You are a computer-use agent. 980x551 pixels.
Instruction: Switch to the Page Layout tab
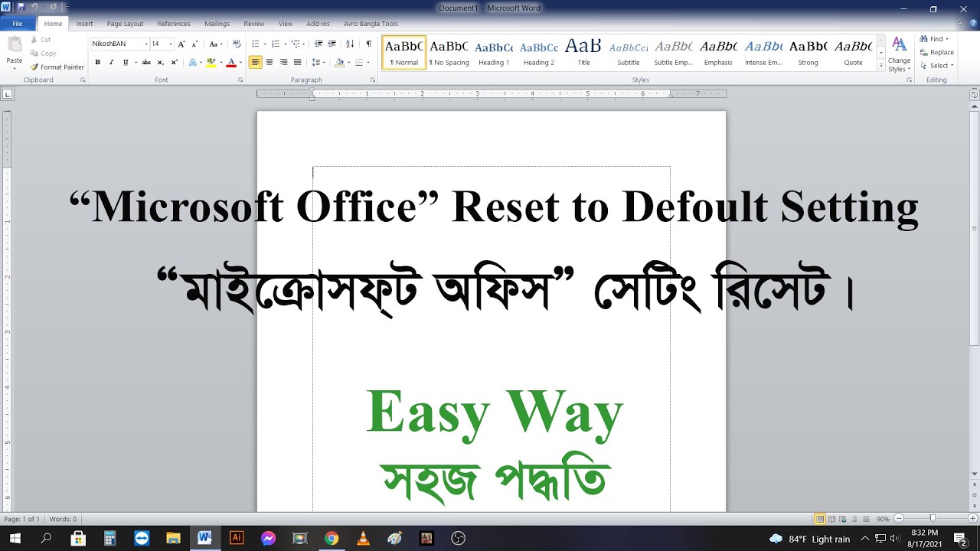point(125,24)
